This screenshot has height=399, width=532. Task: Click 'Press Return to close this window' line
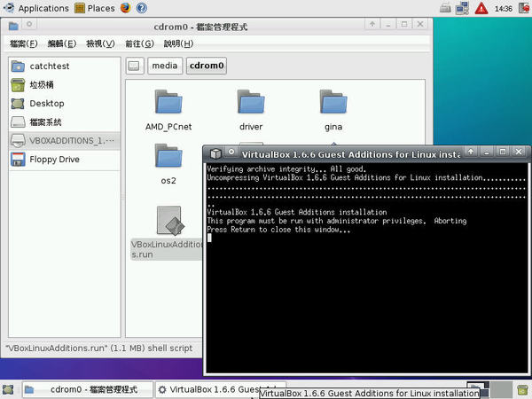278,230
